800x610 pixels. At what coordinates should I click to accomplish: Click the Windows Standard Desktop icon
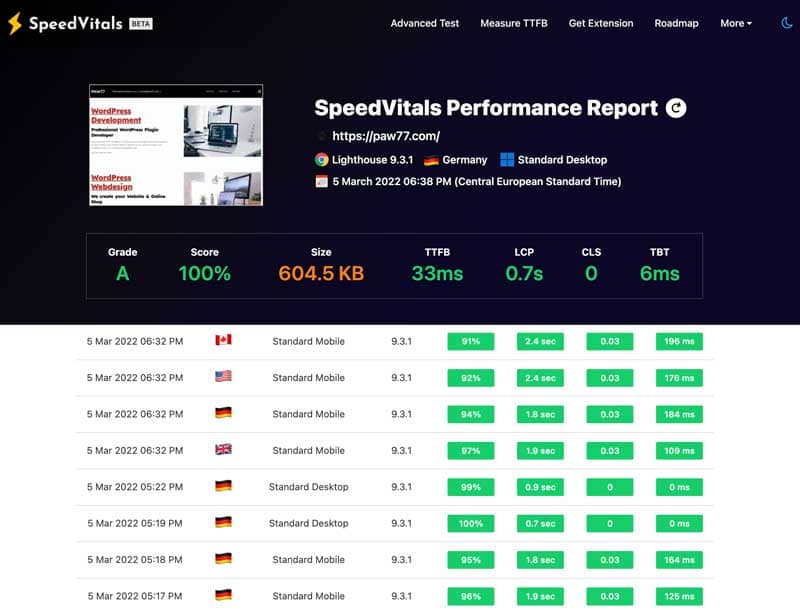click(507, 160)
